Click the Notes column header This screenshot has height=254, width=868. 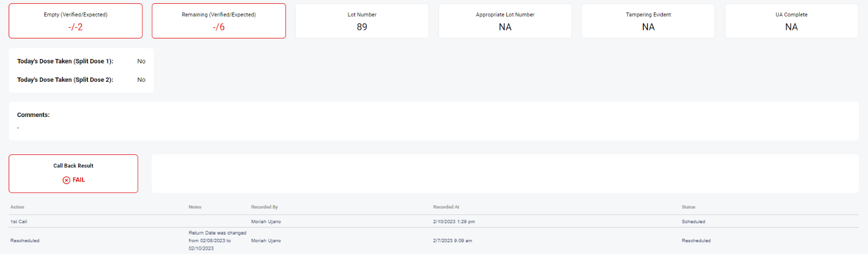point(195,207)
